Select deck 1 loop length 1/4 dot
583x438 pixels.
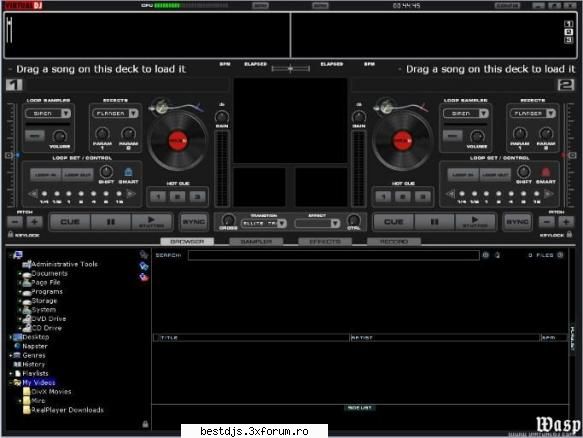click(x=44, y=194)
